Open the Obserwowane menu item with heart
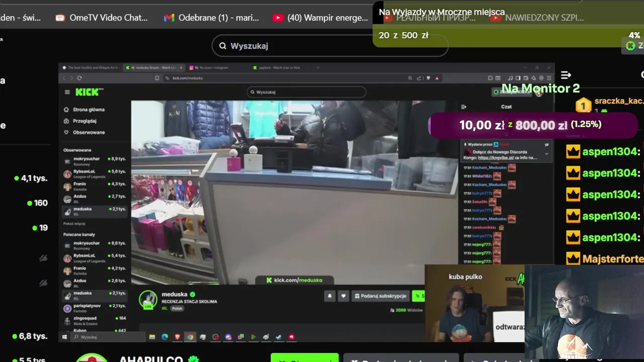This screenshot has height=362, width=644. pyautogui.click(x=85, y=132)
